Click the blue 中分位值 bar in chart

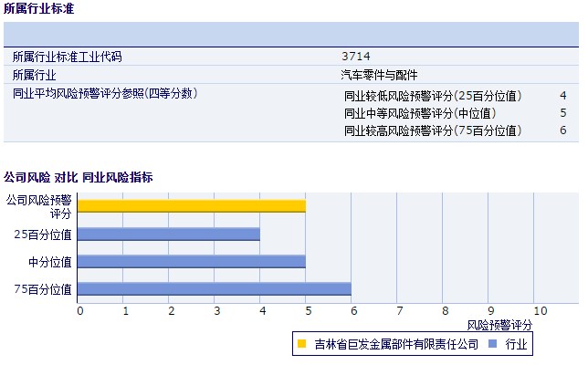192,262
